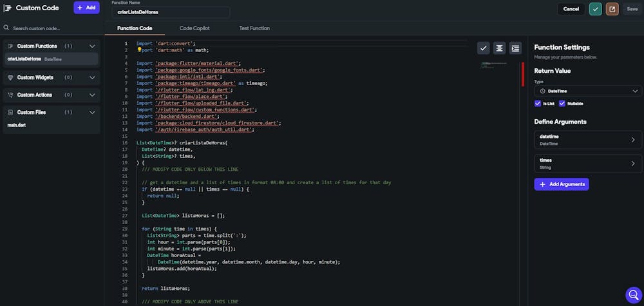The height and width of the screenshot is (306, 644).
Task: Collapse the Custom Functions section
Action: pos(92,46)
